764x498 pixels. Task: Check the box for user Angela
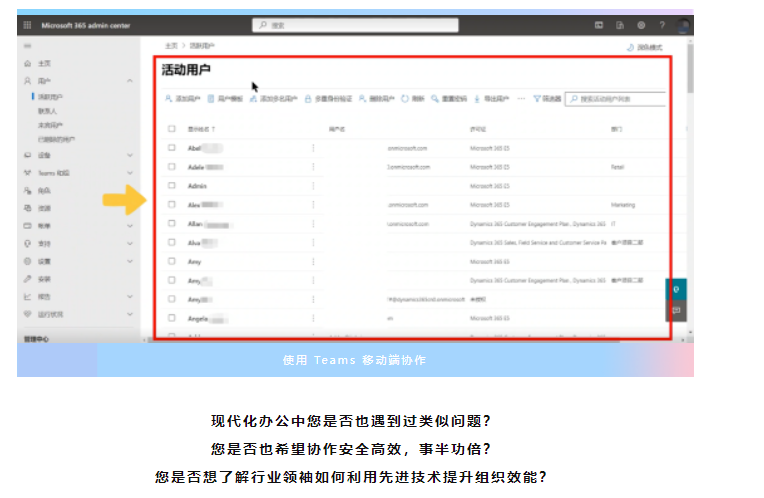[x=172, y=318]
